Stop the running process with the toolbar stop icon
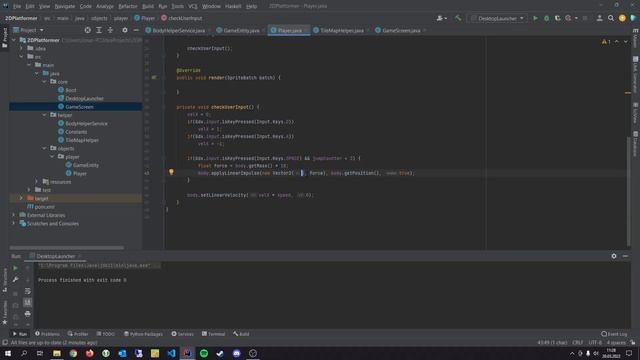640x360 pixels. (585, 18)
